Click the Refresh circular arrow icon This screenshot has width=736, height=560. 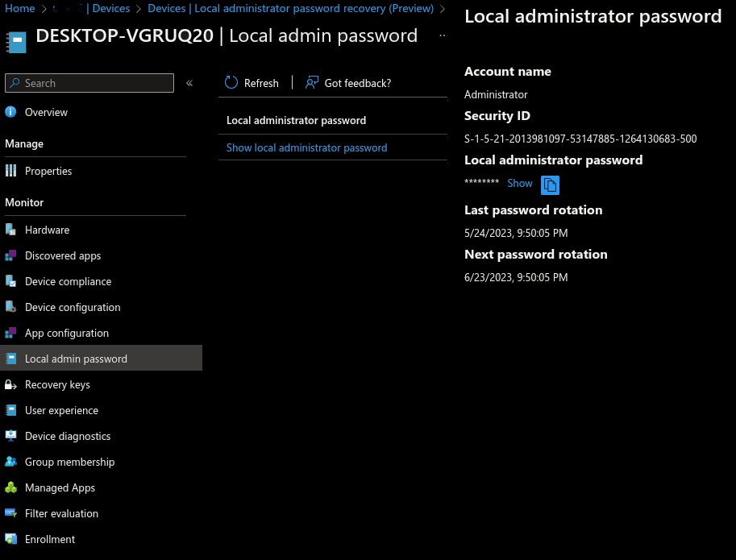click(x=231, y=82)
